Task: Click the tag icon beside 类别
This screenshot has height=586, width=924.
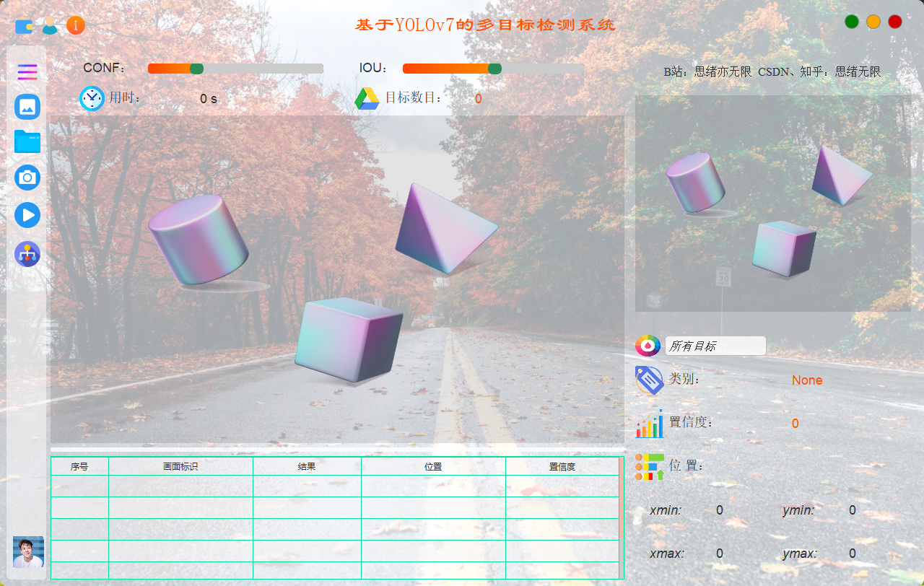Action: pos(649,380)
